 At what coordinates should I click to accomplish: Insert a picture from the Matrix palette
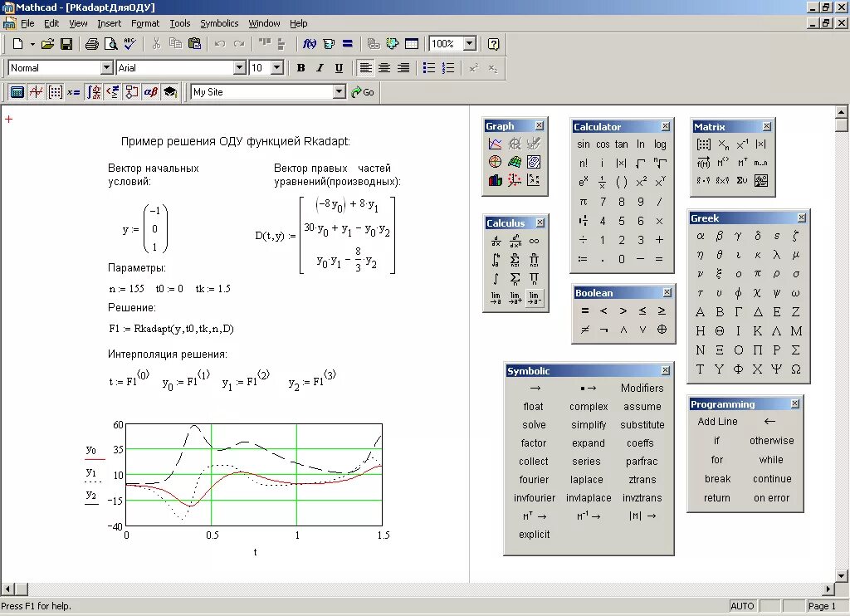point(761,181)
